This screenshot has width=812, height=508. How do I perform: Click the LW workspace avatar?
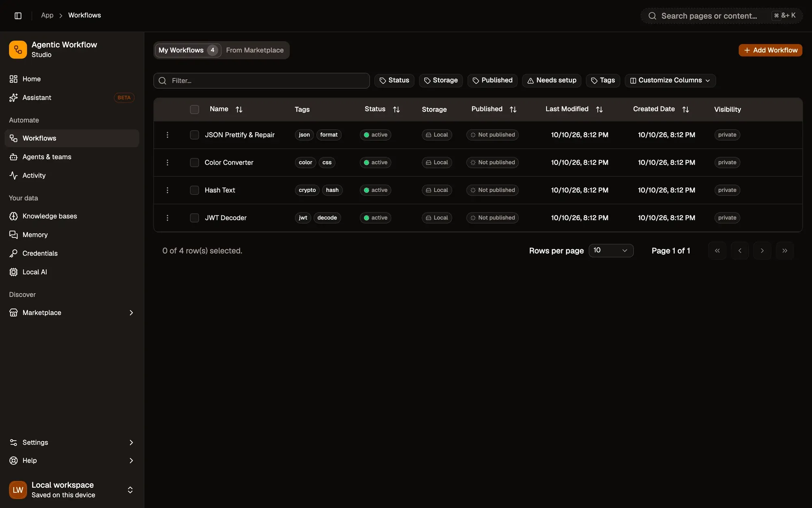pyautogui.click(x=18, y=490)
